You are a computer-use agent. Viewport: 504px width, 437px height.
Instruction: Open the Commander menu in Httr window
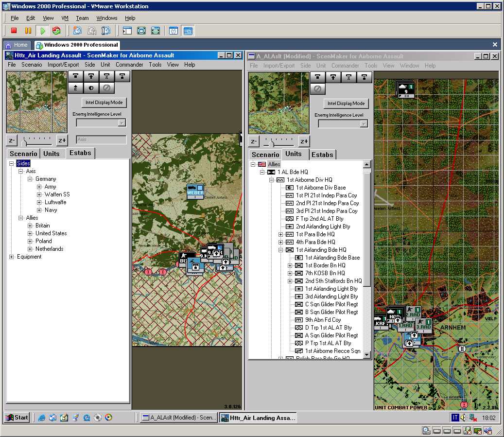[129, 65]
